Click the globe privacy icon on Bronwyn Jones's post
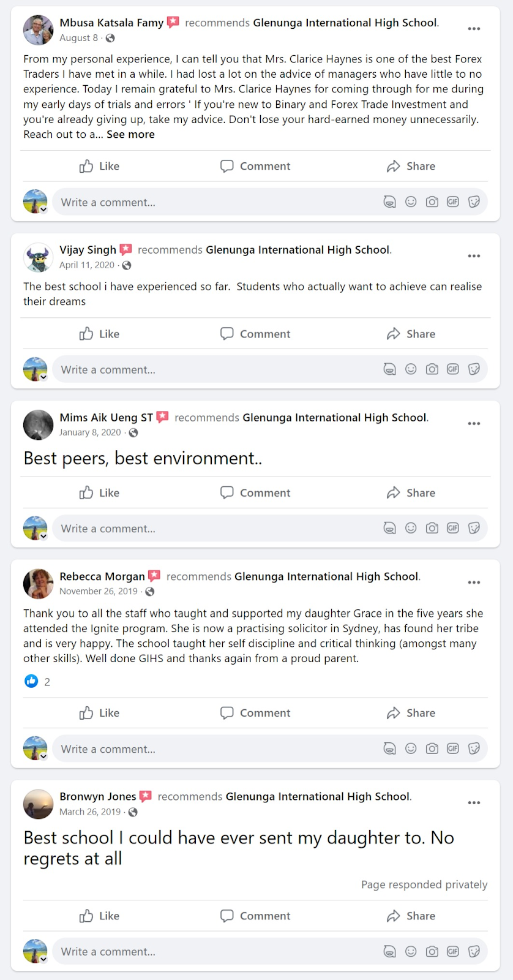Screen dimensions: 513x980 [x=133, y=812]
